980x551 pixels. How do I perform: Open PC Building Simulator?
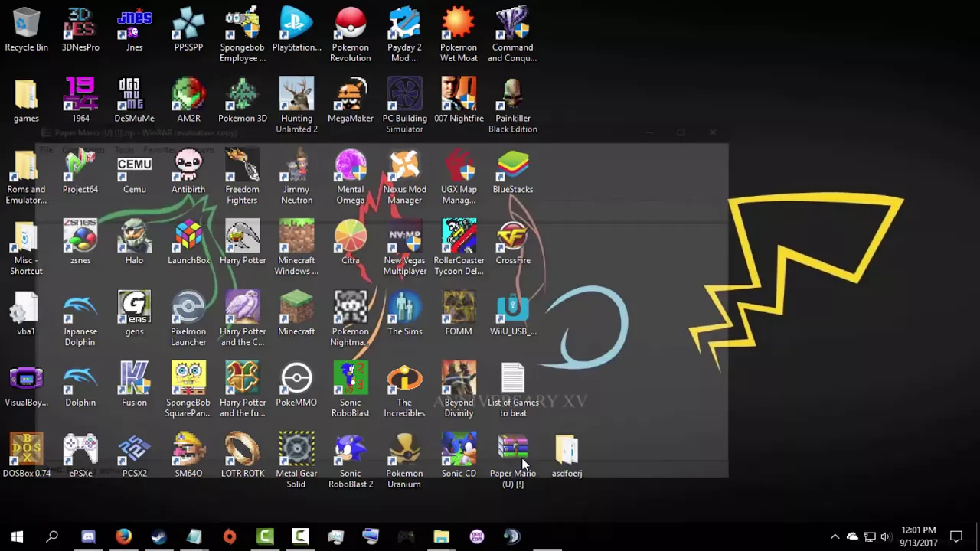click(404, 106)
